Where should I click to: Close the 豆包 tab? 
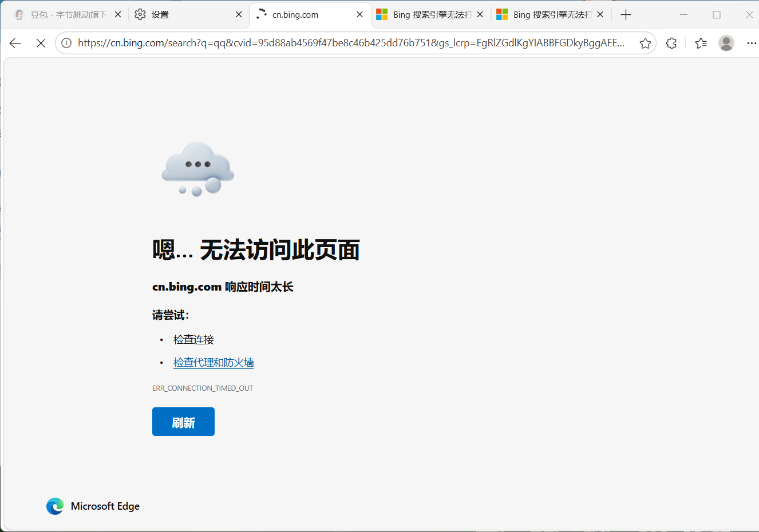pyautogui.click(x=118, y=14)
